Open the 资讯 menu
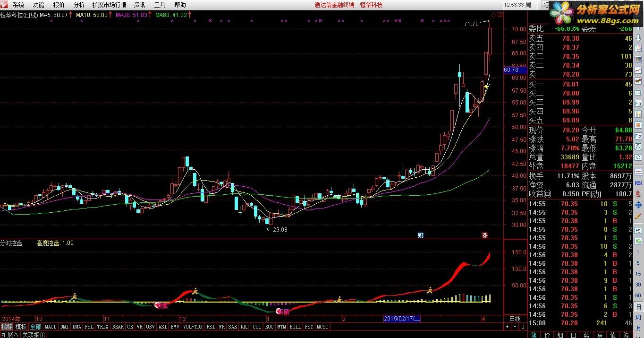644x338 pixels. (x=139, y=5)
